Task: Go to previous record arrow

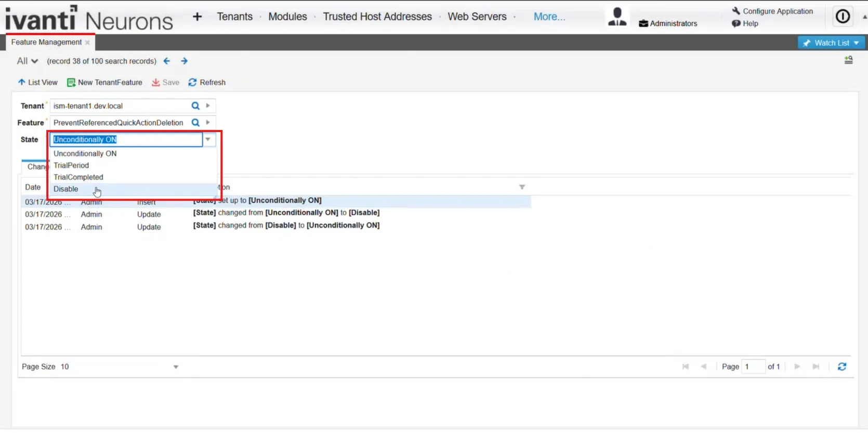Action: point(167,61)
